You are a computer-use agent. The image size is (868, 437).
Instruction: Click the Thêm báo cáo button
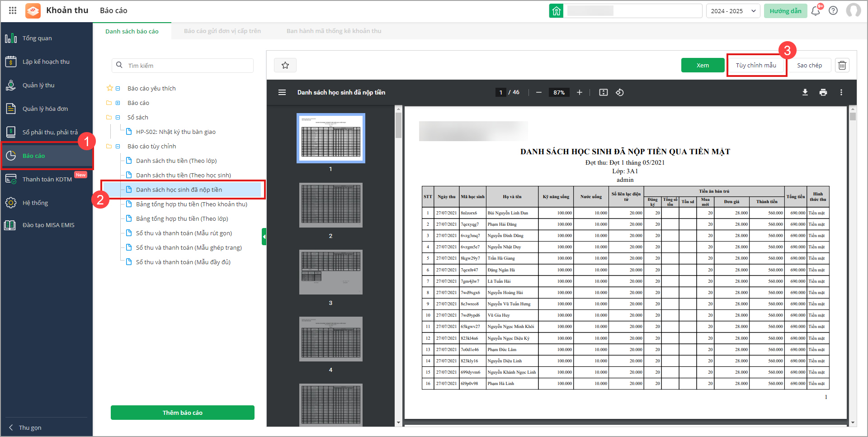(x=182, y=413)
